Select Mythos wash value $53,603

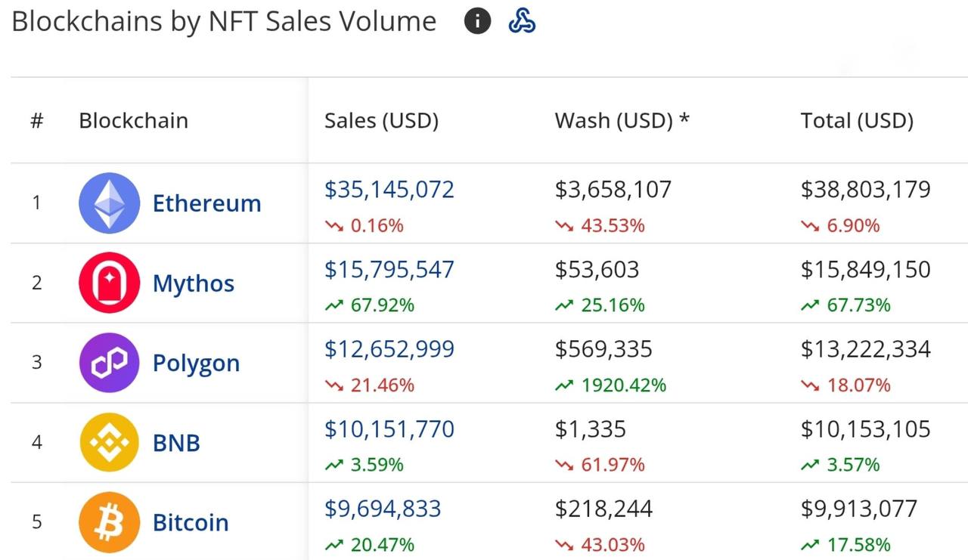click(x=597, y=270)
